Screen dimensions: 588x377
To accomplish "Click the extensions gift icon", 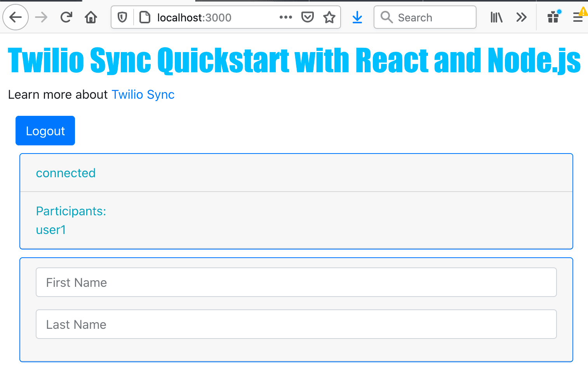I will coord(553,17).
